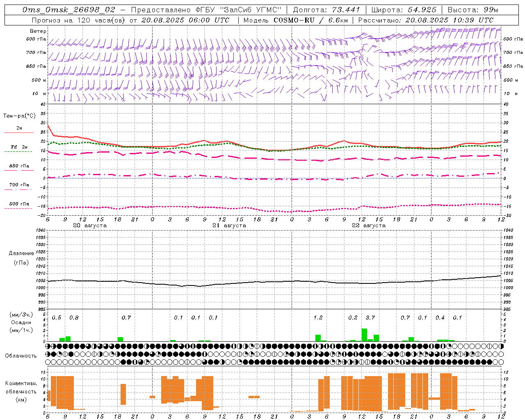Click forecast header Прогноз на 120 часа(ов)
This screenshot has width=525, height=420.
(79, 20)
